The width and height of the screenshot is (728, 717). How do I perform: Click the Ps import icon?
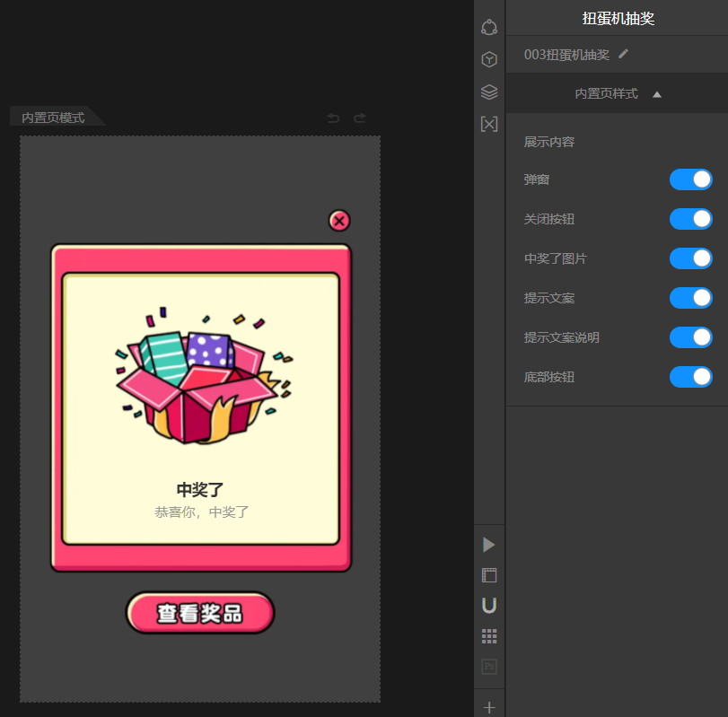pos(489,667)
